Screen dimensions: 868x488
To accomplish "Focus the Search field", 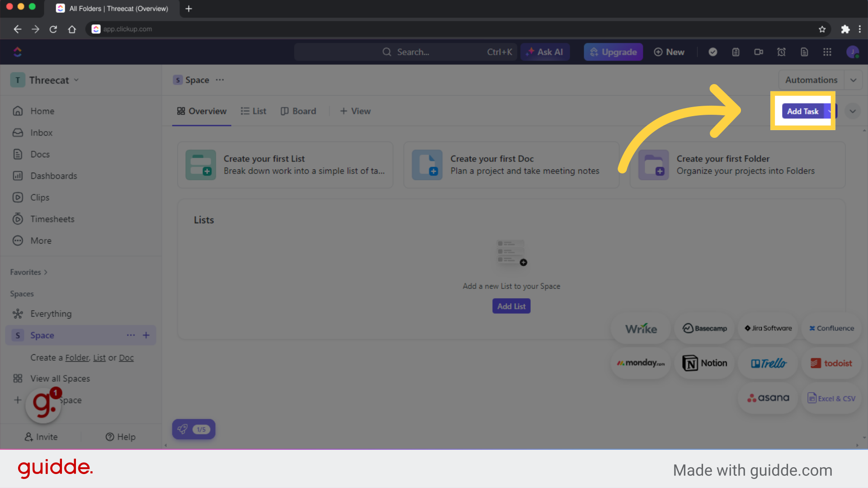I will tap(406, 52).
